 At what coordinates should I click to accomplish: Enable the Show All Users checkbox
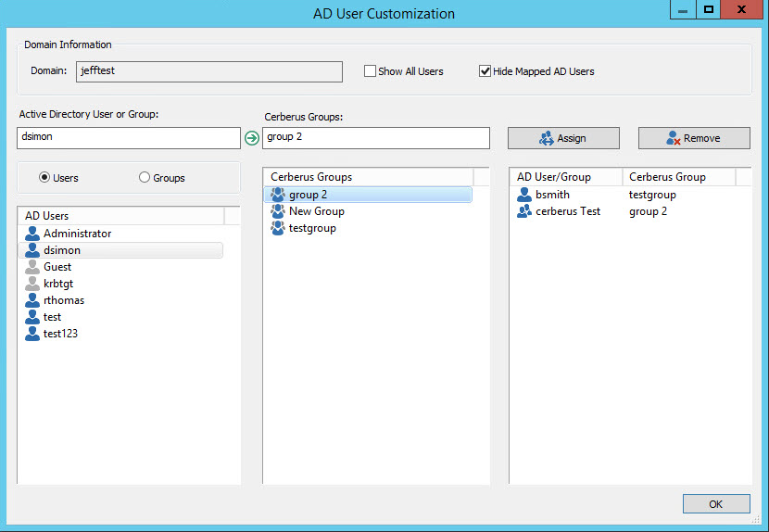point(370,71)
